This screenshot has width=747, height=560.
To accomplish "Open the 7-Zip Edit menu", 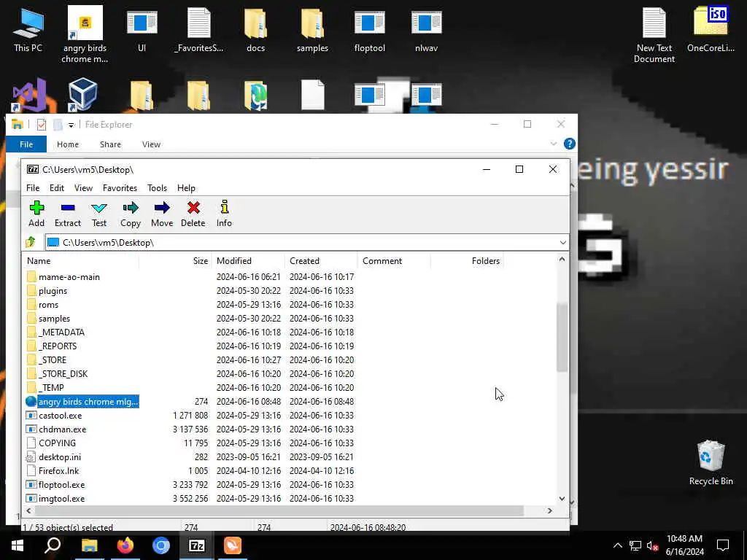I will 57,188.
